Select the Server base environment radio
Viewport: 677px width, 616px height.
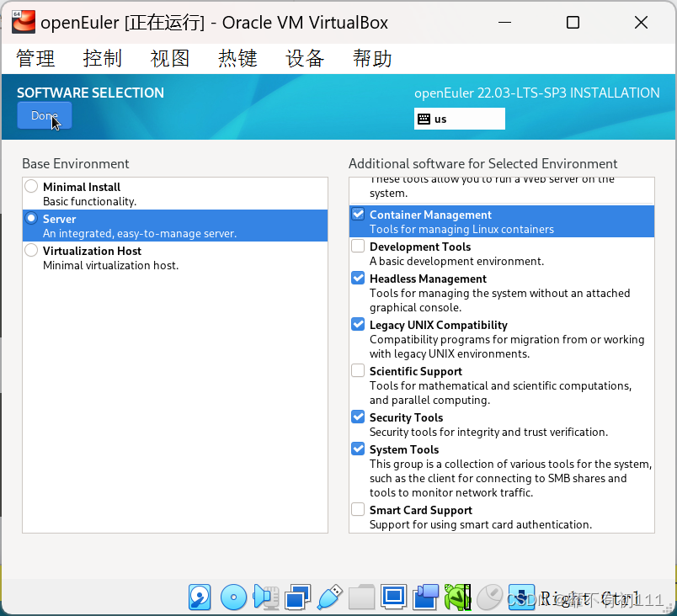coord(31,218)
